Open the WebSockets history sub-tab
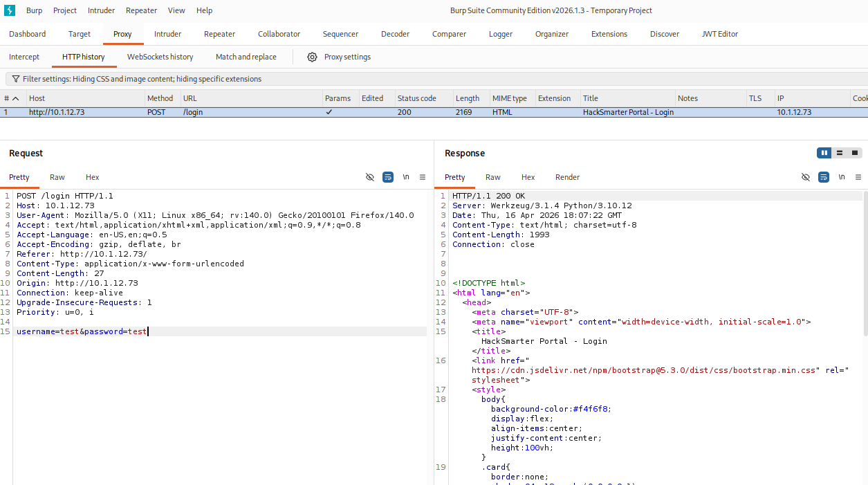Image resolution: width=868 pixels, height=485 pixels. point(160,57)
